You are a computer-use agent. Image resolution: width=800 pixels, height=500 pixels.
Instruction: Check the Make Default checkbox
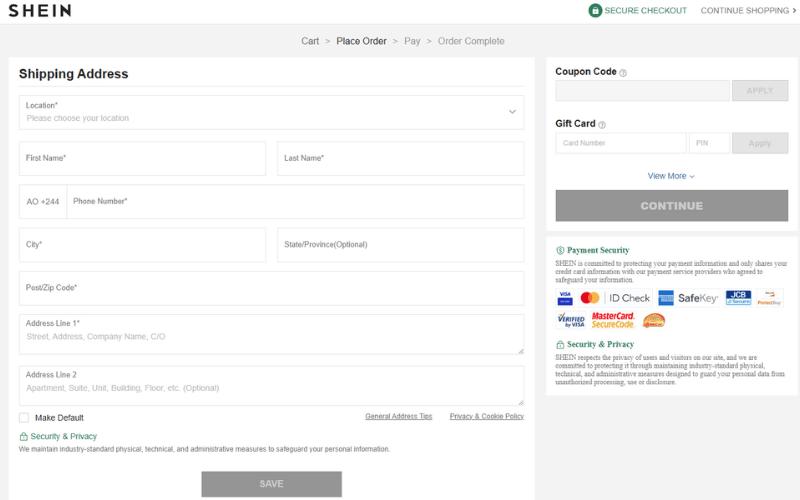click(24, 418)
